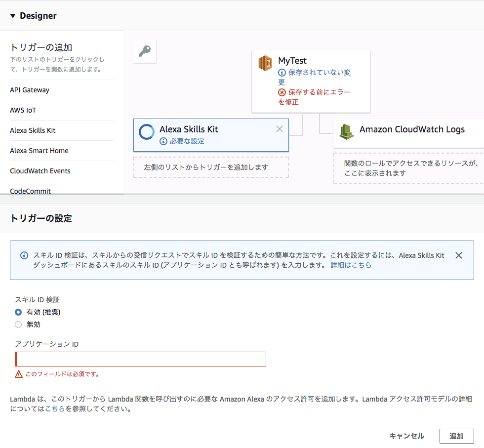Click the トリガーの設定 heading

tap(41, 218)
